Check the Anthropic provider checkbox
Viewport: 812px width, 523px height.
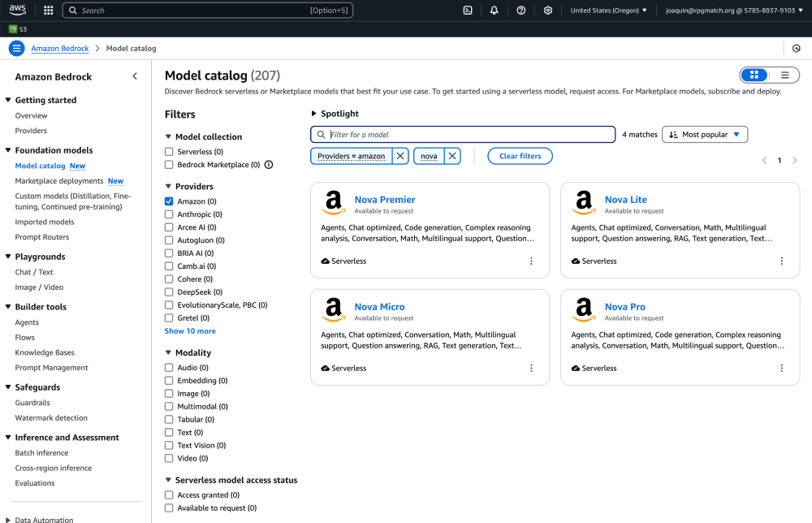169,214
